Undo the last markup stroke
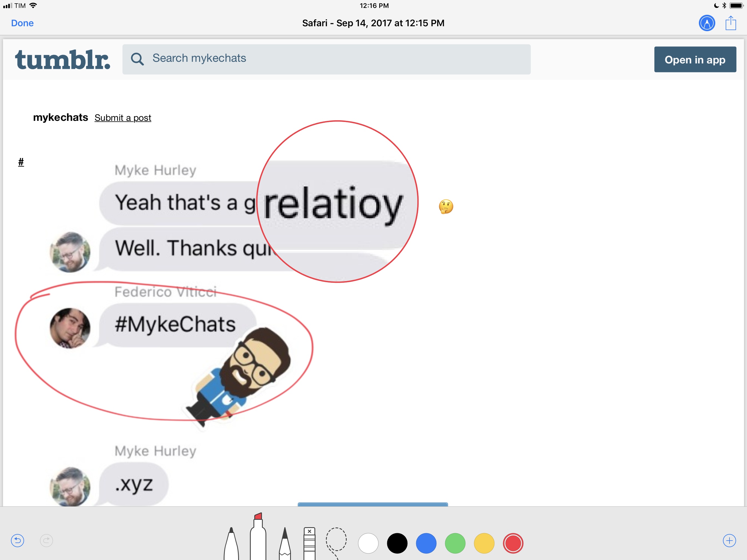This screenshot has width=747, height=560. [x=17, y=540]
